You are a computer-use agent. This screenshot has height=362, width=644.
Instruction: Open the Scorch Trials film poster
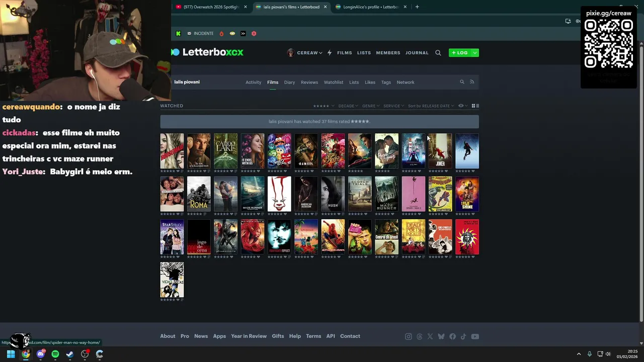(x=360, y=194)
